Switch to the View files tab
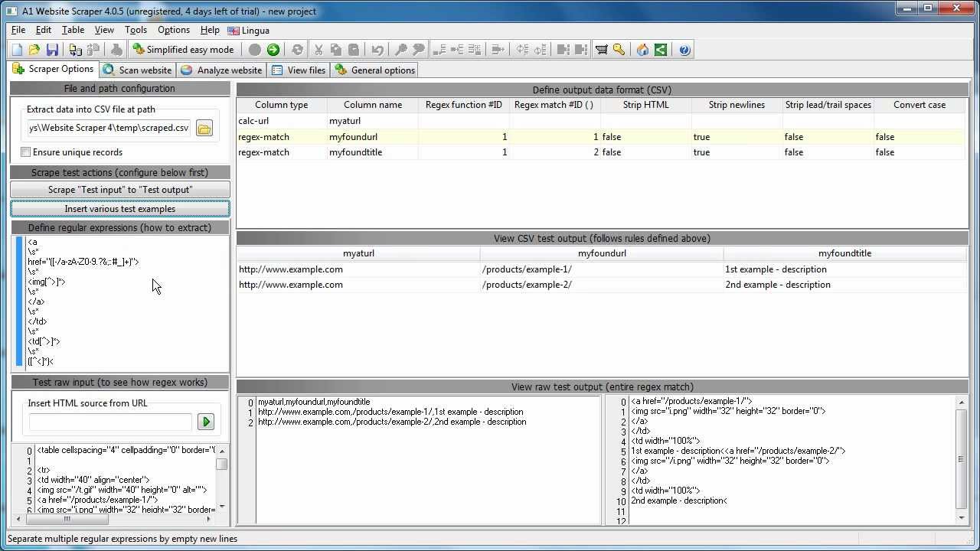 (299, 70)
